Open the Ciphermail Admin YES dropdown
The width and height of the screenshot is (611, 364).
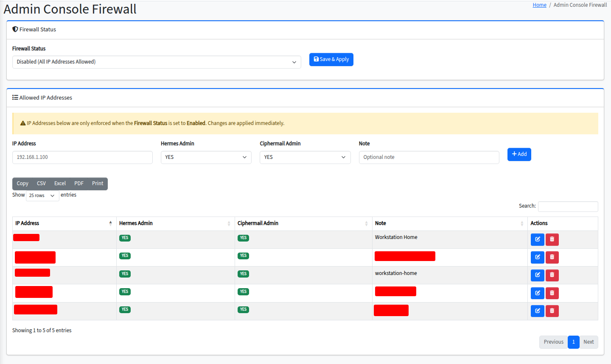[x=305, y=157]
